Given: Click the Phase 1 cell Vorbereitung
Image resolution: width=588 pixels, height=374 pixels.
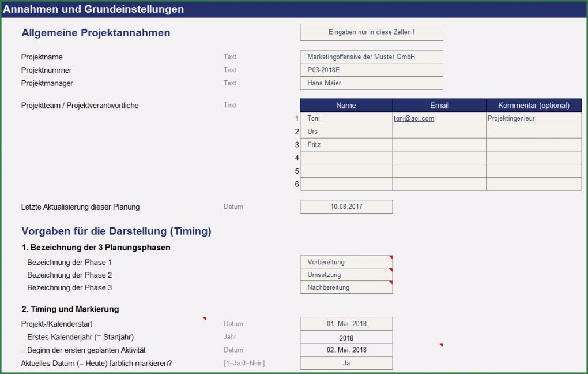Looking at the screenshot, I should pyautogui.click(x=346, y=262).
